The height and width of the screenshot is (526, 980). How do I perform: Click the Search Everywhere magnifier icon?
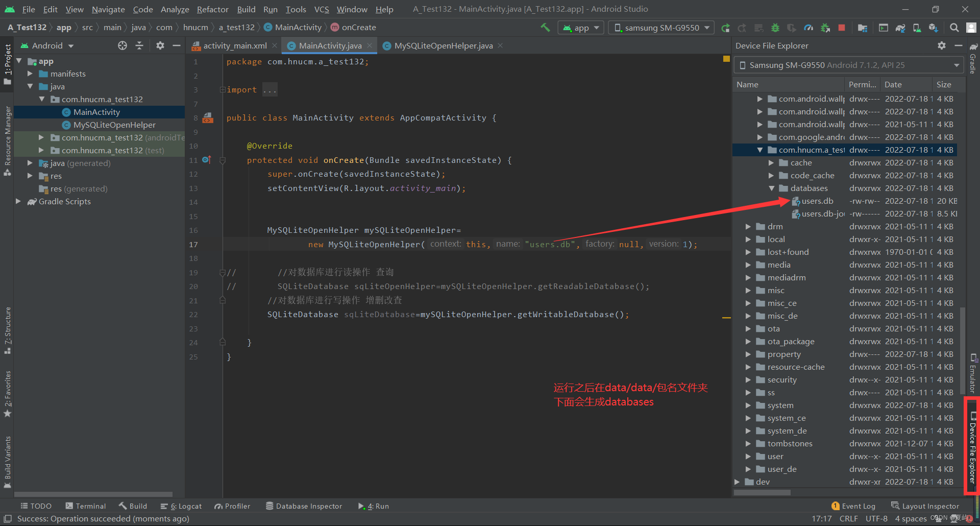(954, 28)
